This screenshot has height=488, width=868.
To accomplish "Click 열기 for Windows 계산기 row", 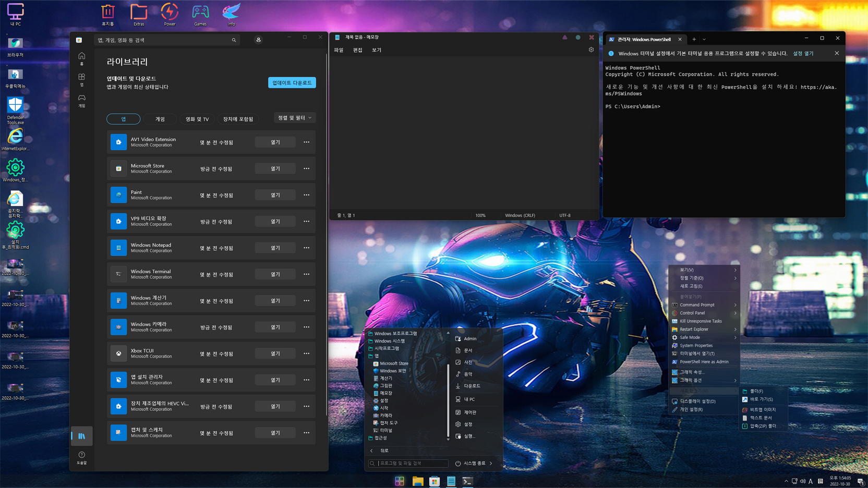I will [275, 301].
